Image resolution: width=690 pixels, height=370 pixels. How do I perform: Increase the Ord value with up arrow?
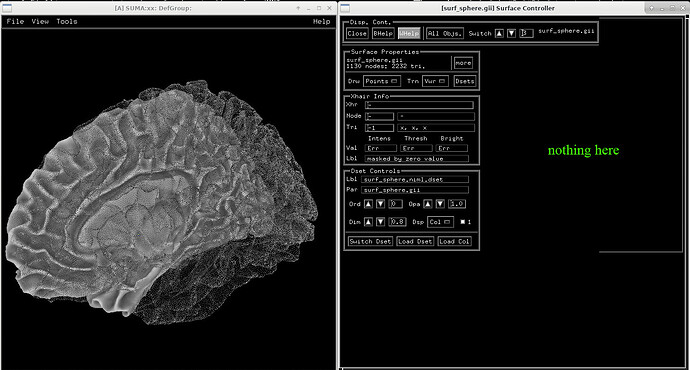point(368,204)
